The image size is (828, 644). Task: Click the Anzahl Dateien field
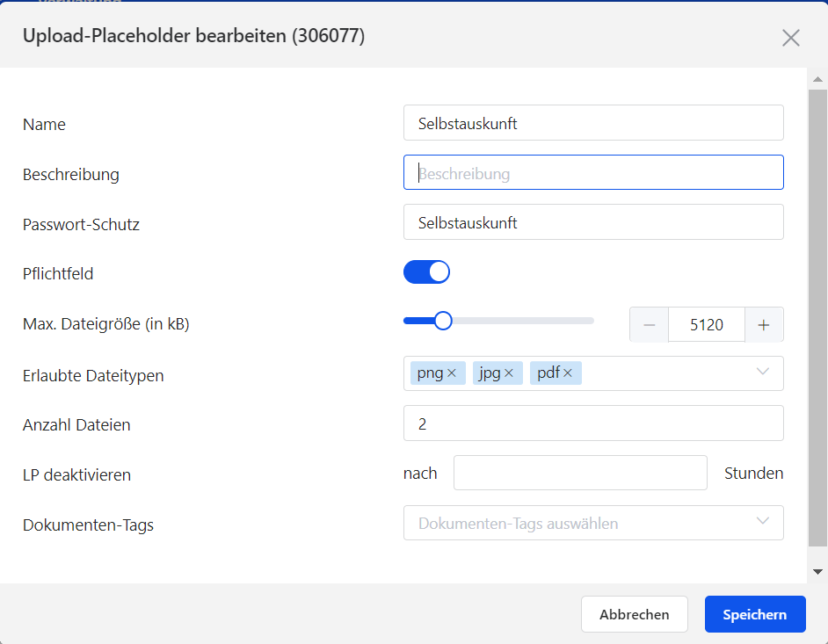coord(593,423)
